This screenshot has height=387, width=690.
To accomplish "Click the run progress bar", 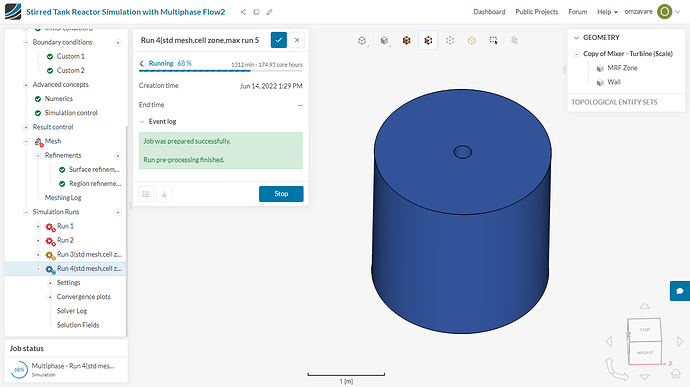I will 221,70.
